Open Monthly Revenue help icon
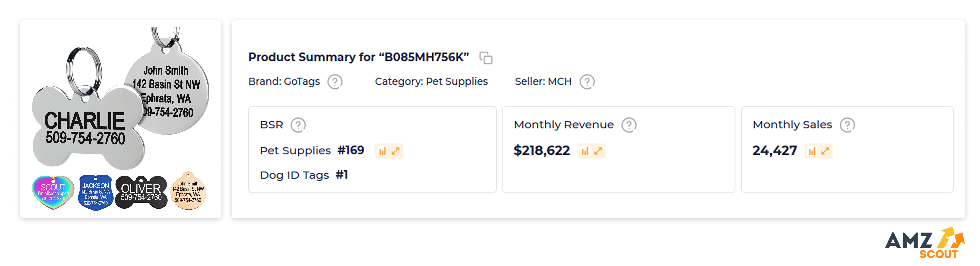Viewport: 980px width, 266px height. coord(629,125)
